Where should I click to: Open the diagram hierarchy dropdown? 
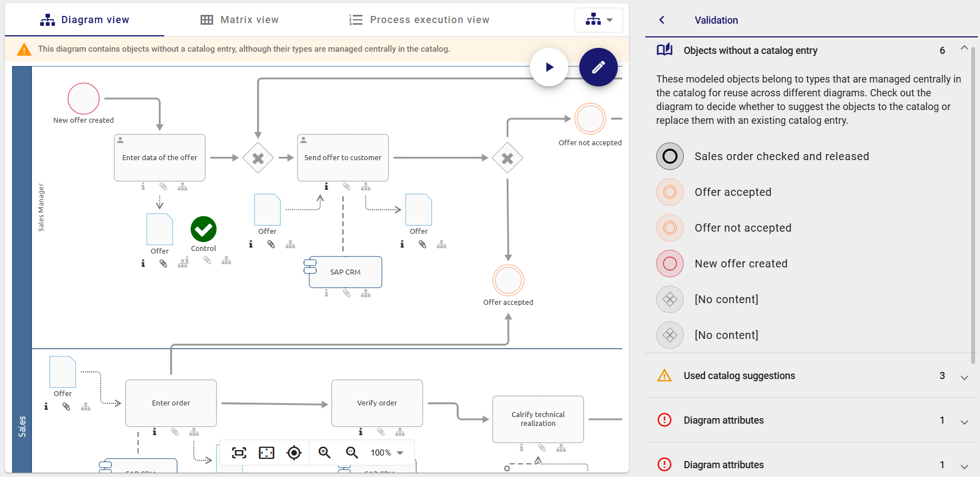599,20
